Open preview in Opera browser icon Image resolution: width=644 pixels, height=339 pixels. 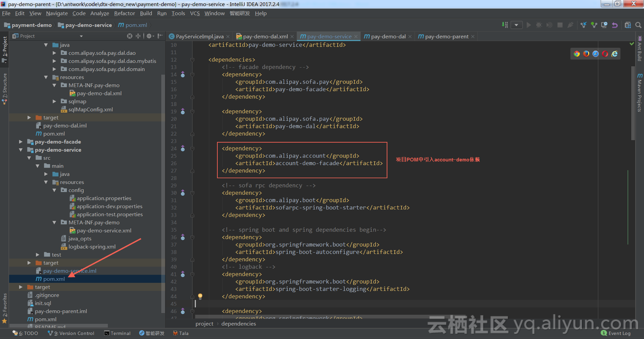tap(605, 54)
